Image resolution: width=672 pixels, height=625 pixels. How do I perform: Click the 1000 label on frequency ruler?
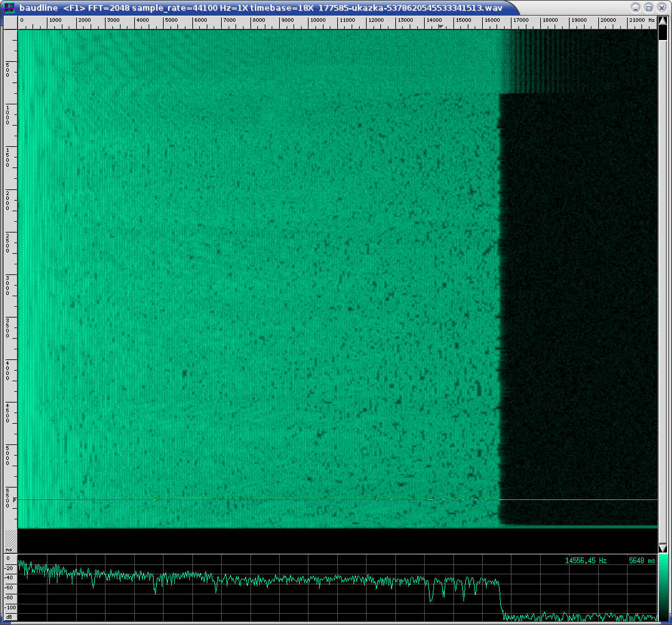tap(56, 20)
